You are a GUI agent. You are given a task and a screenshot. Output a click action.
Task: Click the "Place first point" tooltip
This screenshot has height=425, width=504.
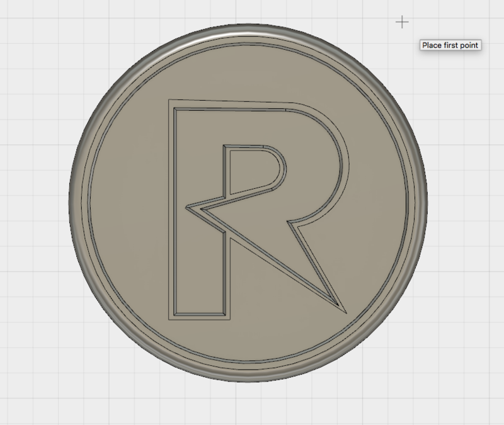450,45
